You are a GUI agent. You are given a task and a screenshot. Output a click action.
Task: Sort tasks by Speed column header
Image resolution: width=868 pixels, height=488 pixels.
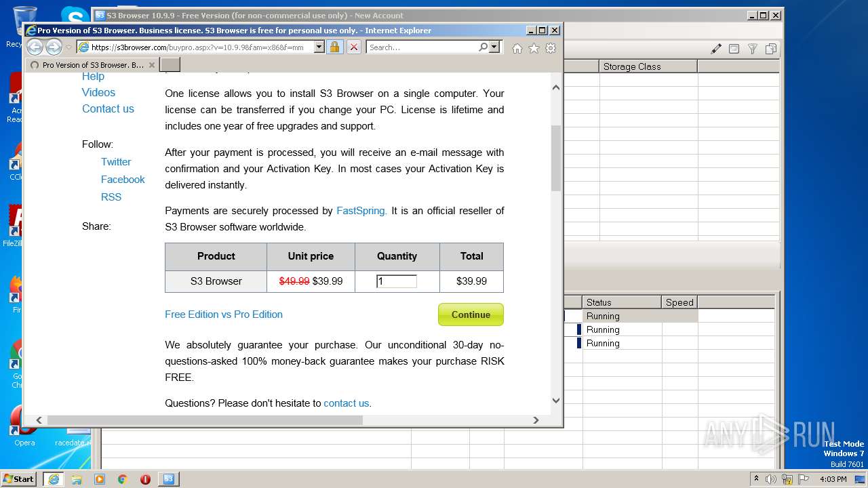679,302
